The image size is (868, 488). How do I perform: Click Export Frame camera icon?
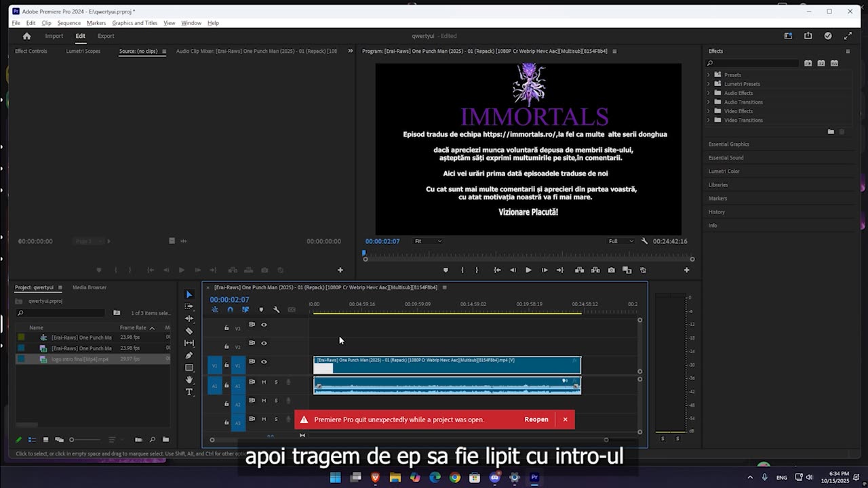pyautogui.click(x=611, y=270)
